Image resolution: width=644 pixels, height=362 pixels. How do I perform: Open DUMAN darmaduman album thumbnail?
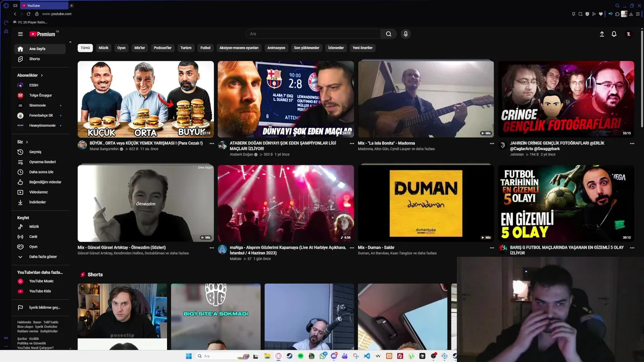click(426, 203)
